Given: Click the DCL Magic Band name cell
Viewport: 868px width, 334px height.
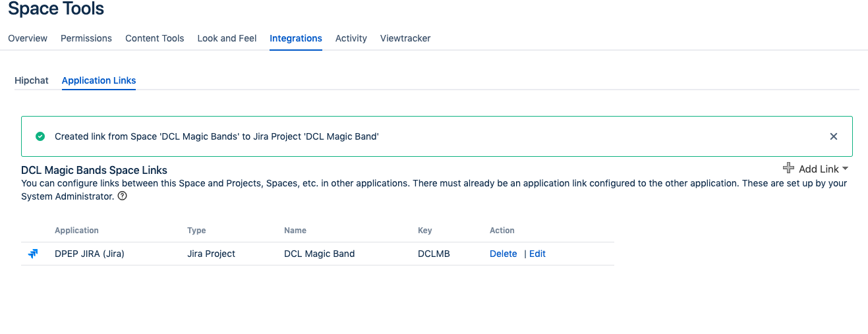Looking at the screenshot, I should [320, 254].
